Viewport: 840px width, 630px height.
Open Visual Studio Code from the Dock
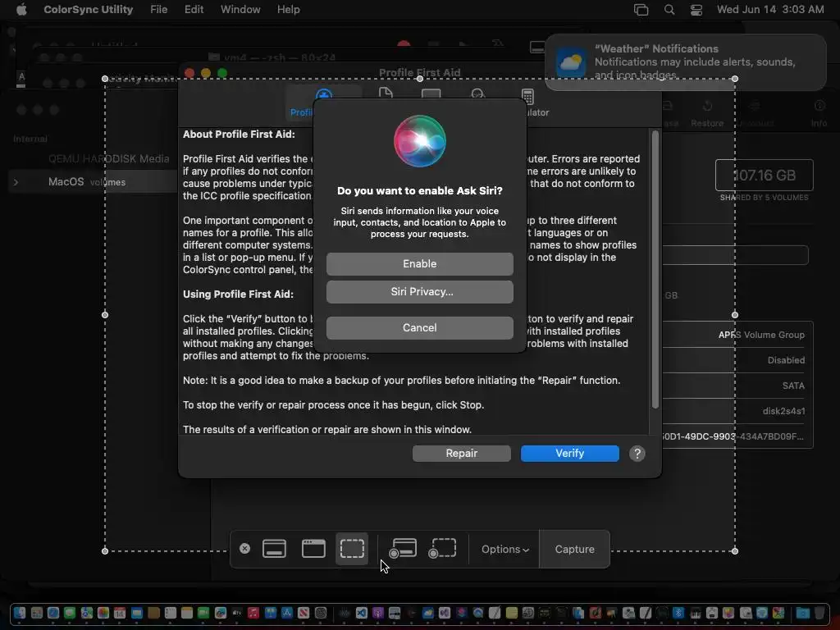coord(362,613)
